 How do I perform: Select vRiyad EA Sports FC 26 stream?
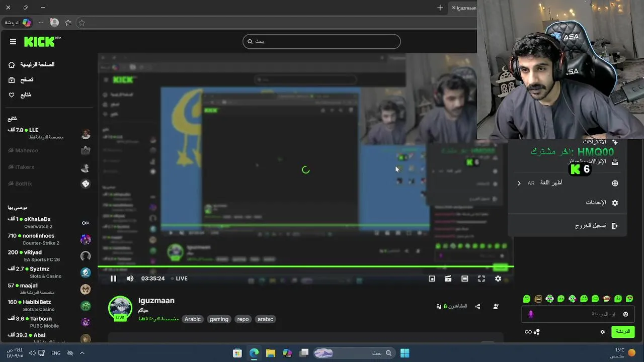tap(49, 256)
